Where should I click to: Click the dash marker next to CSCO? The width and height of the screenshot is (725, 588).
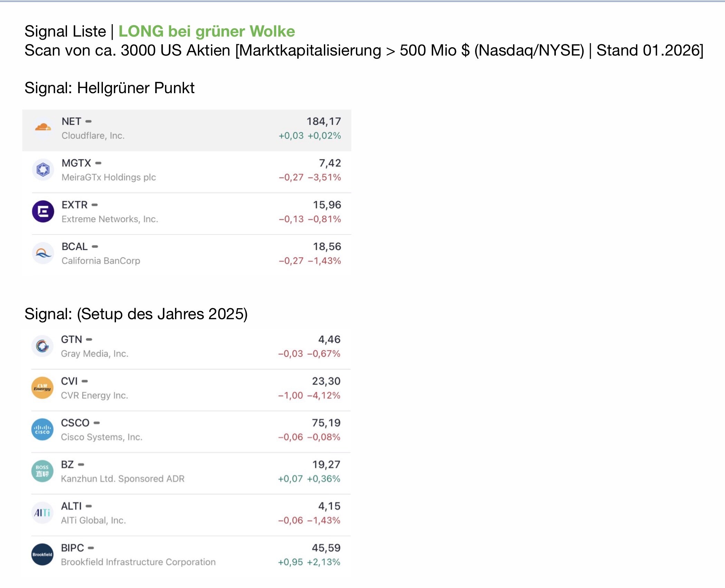click(x=97, y=423)
